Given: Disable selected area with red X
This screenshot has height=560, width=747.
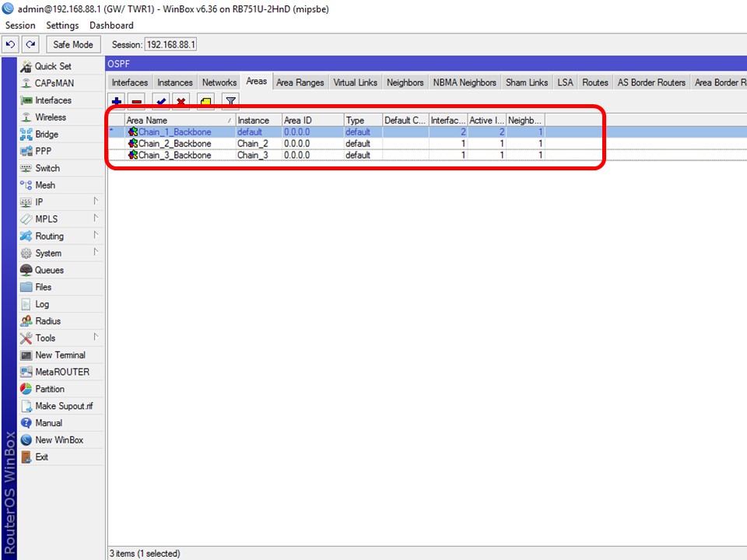Looking at the screenshot, I should pos(181,101).
